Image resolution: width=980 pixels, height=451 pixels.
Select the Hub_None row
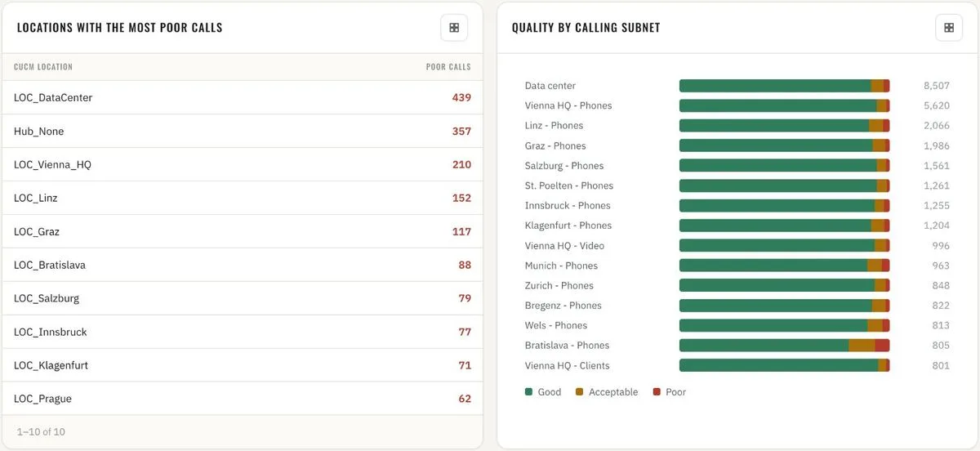(243, 131)
